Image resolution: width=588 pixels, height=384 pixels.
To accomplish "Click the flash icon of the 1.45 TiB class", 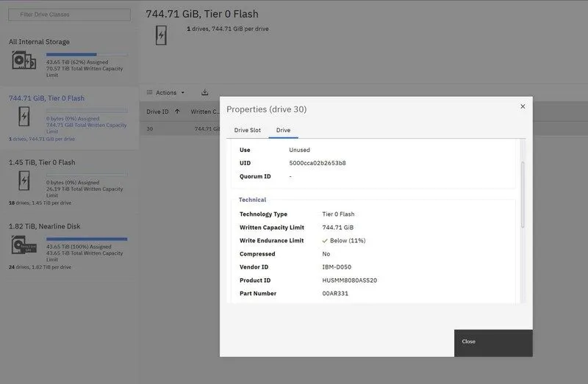I will 24,181.
